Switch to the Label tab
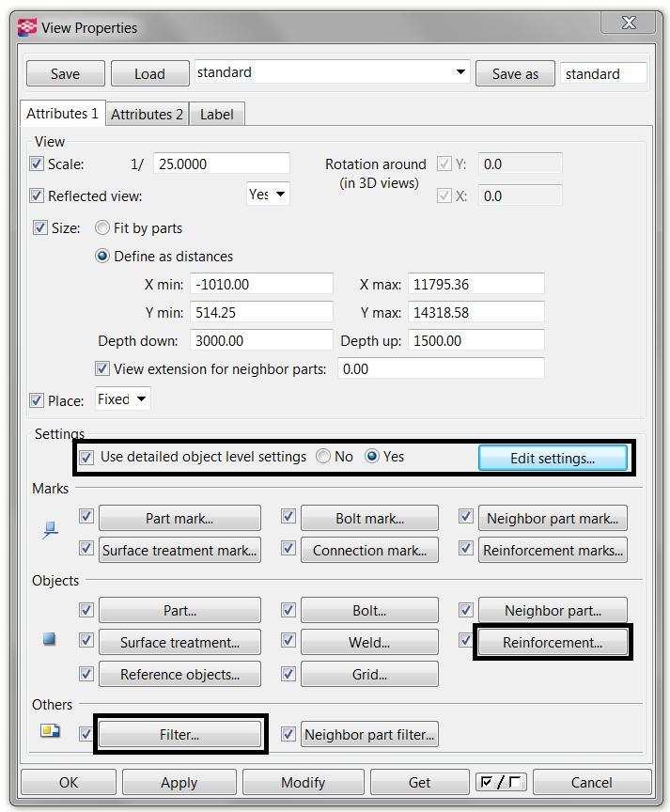The height and width of the screenshot is (812, 670). coord(216,114)
